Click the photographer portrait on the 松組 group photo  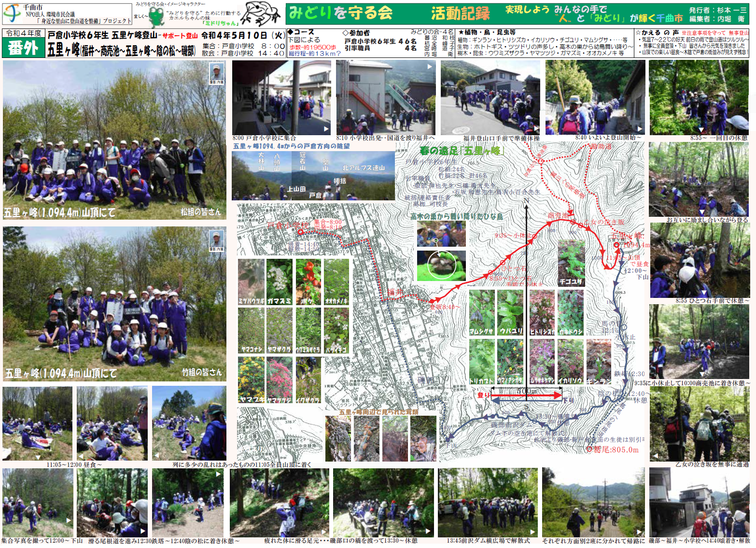click(216, 74)
